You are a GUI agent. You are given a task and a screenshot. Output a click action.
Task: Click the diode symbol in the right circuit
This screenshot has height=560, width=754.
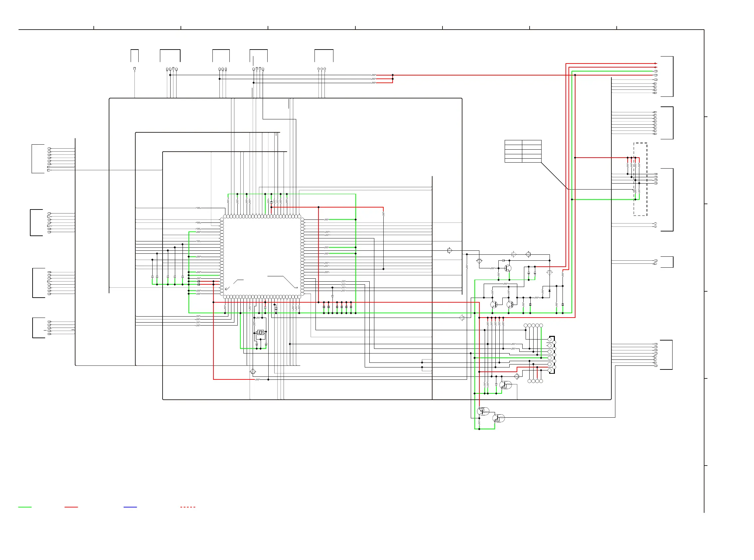pyautogui.click(x=549, y=291)
